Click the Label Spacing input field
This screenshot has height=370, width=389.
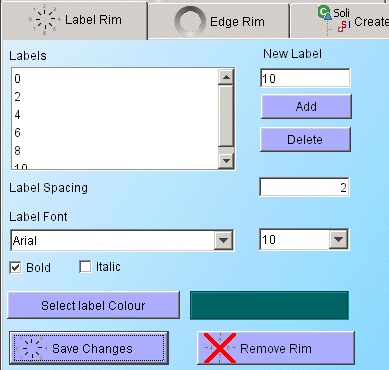click(x=304, y=187)
